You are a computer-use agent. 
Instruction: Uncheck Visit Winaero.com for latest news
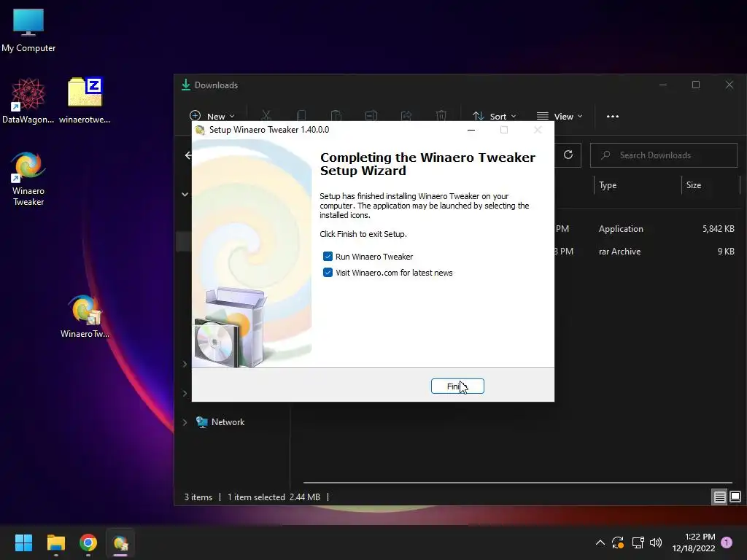328,273
